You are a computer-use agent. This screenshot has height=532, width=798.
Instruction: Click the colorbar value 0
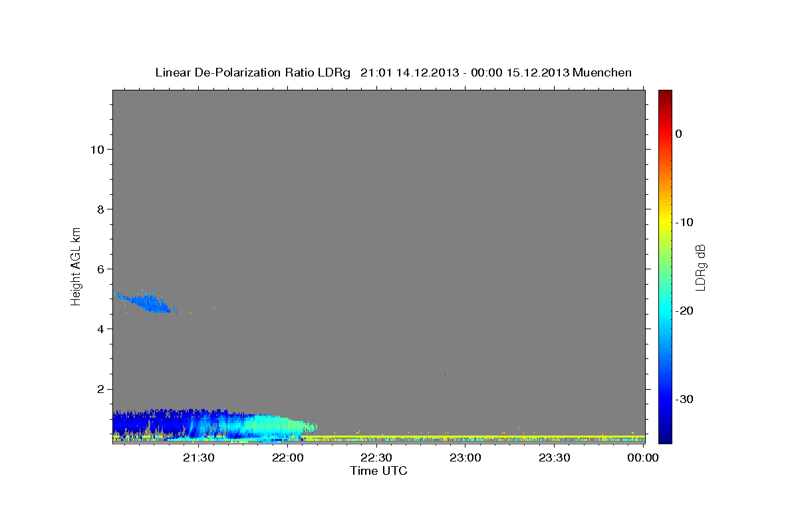(x=678, y=134)
